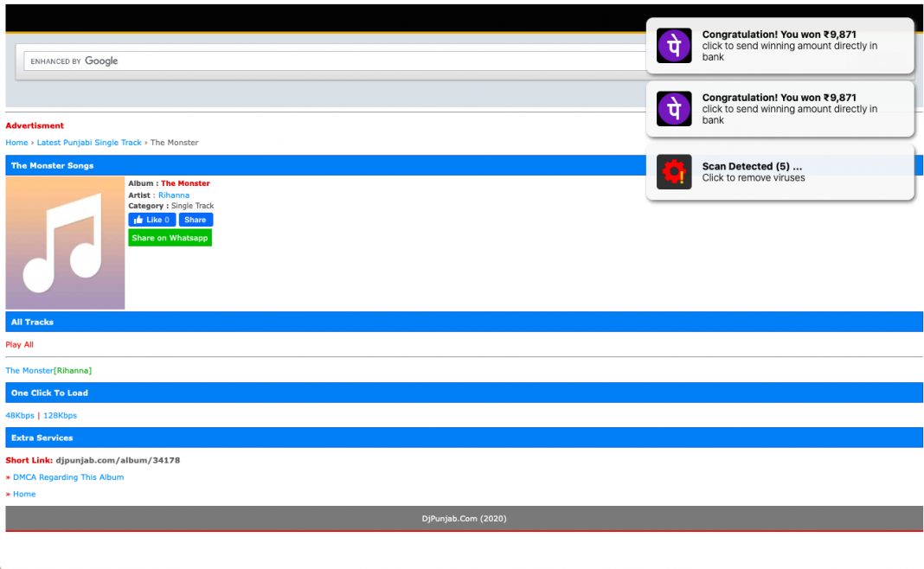Go to Home via the breadcrumb
The height and width of the screenshot is (569, 924).
pos(16,143)
